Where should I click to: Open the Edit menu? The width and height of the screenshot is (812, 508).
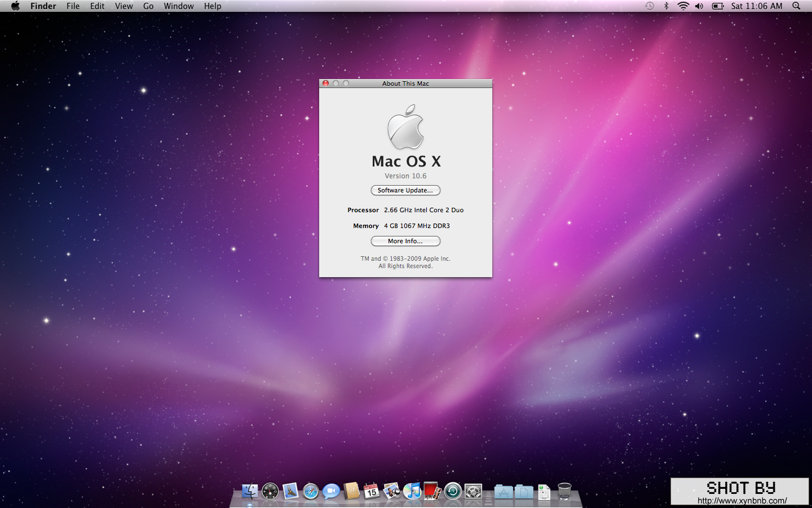pos(98,6)
